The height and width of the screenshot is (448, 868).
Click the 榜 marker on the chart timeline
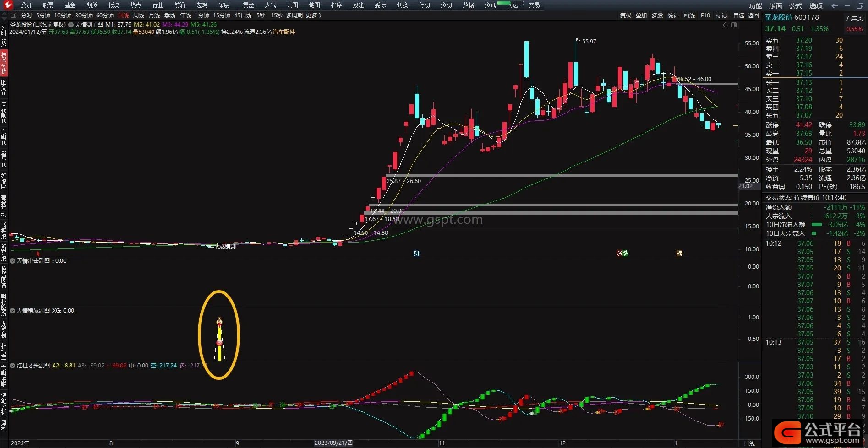[679, 253]
